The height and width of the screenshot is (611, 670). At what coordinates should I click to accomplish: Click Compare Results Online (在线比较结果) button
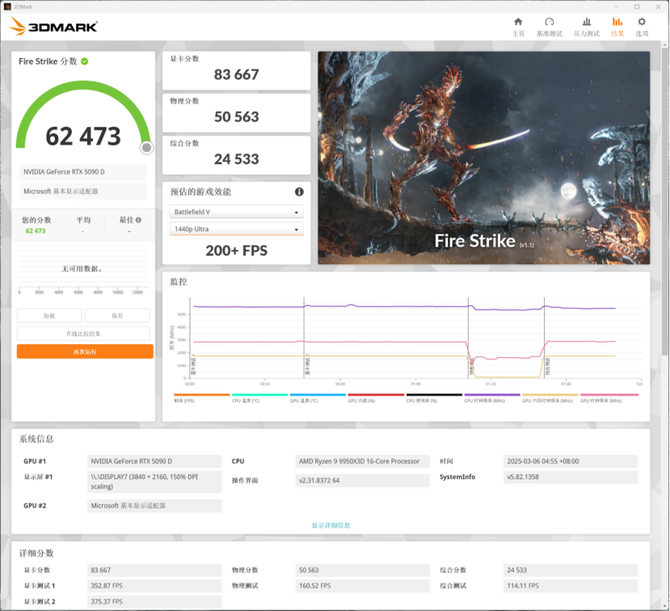[84, 333]
